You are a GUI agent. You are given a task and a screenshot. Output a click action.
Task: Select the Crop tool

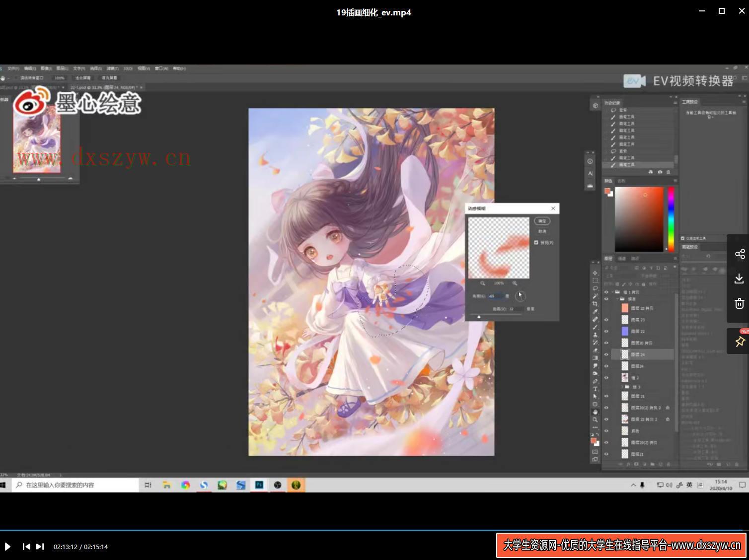tap(595, 304)
